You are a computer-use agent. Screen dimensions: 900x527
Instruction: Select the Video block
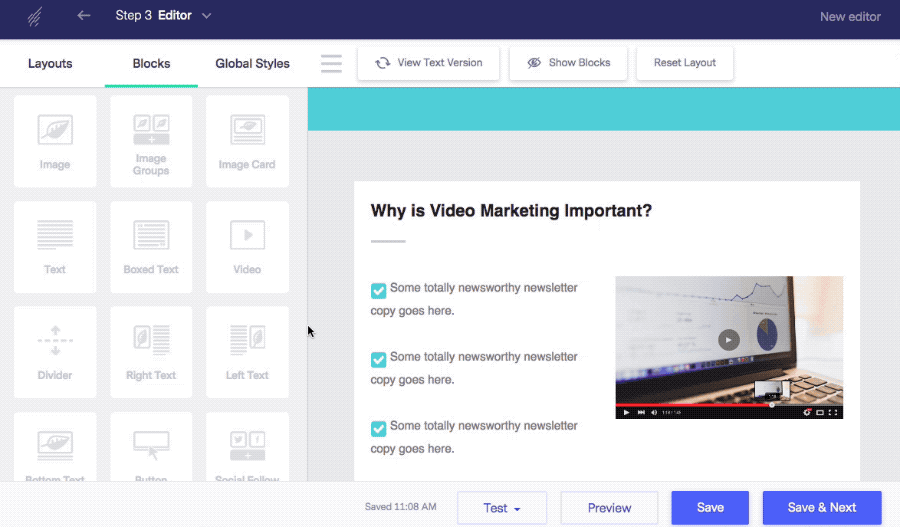247,247
